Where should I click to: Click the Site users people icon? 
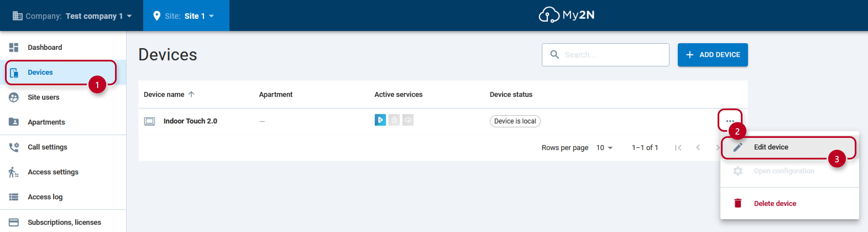(14, 97)
